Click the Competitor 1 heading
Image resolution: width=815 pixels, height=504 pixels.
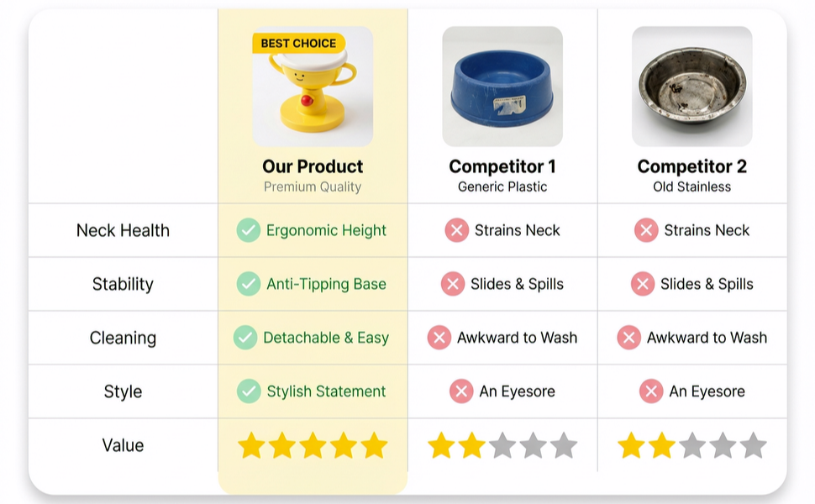point(502,166)
